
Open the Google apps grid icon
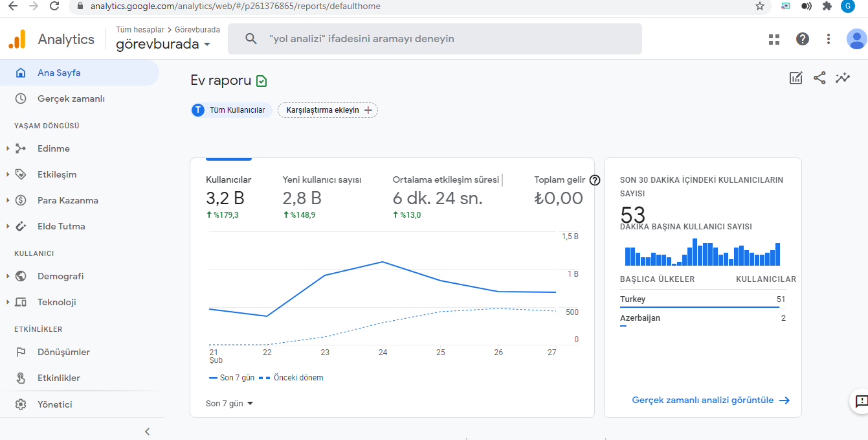coord(774,39)
